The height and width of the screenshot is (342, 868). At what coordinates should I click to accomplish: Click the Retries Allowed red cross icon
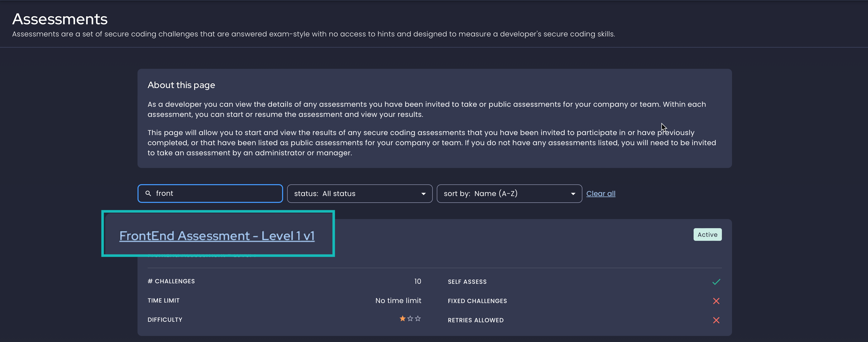(716, 320)
